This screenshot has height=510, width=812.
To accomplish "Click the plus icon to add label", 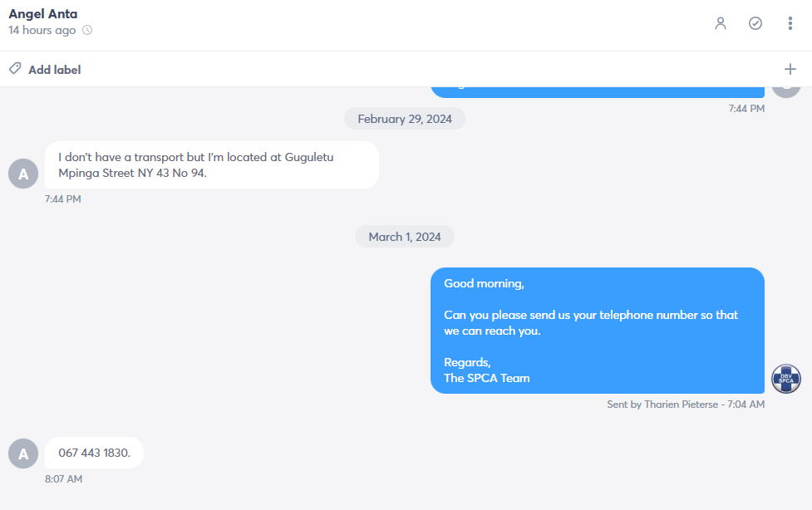I will (x=790, y=69).
